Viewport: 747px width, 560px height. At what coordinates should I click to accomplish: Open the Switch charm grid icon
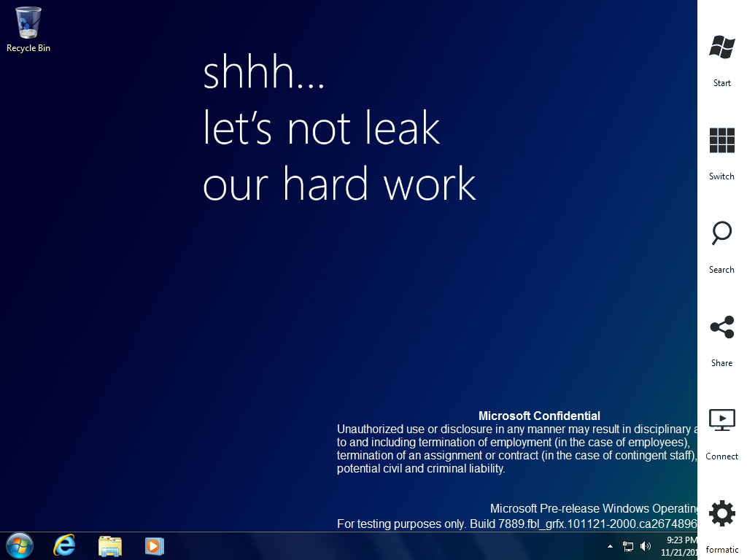(721, 140)
